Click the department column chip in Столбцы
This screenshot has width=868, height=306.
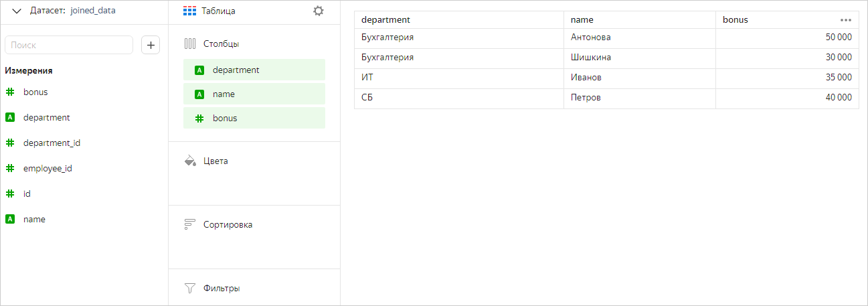coord(254,70)
